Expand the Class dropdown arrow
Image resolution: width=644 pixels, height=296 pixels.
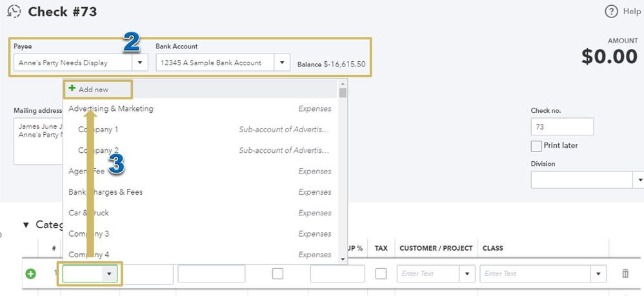point(598,273)
